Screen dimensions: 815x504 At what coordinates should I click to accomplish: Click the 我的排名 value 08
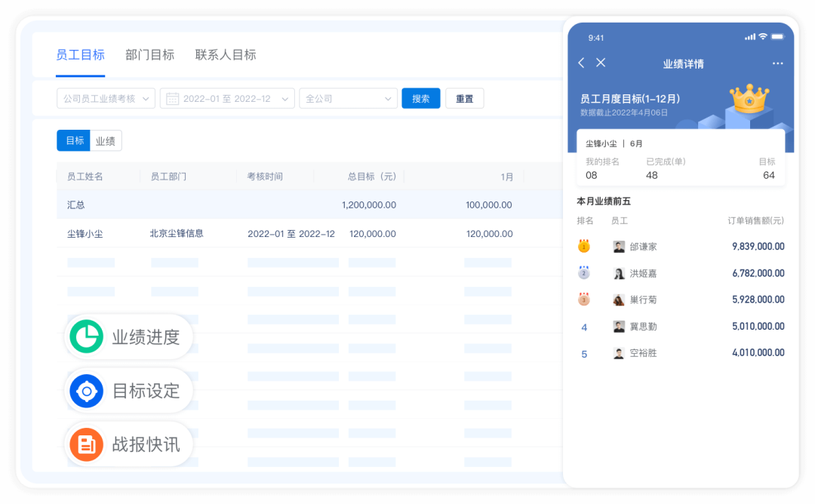(x=592, y=175)
